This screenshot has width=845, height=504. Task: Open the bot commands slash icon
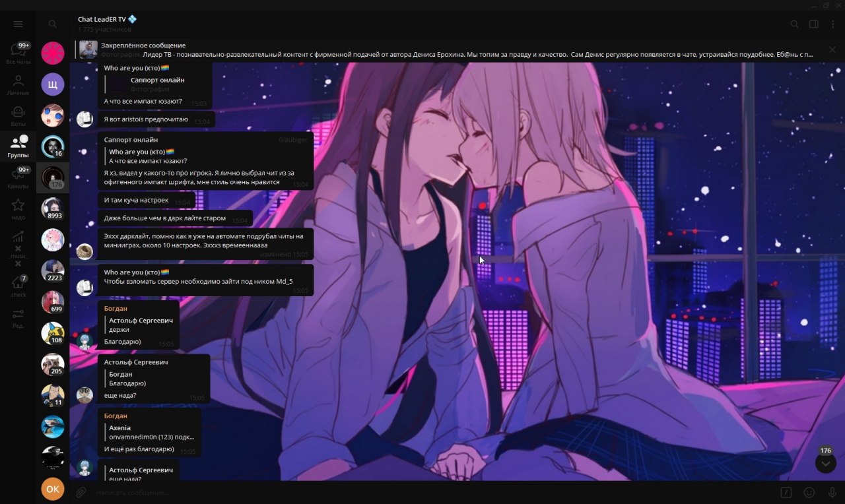point(786,492)
